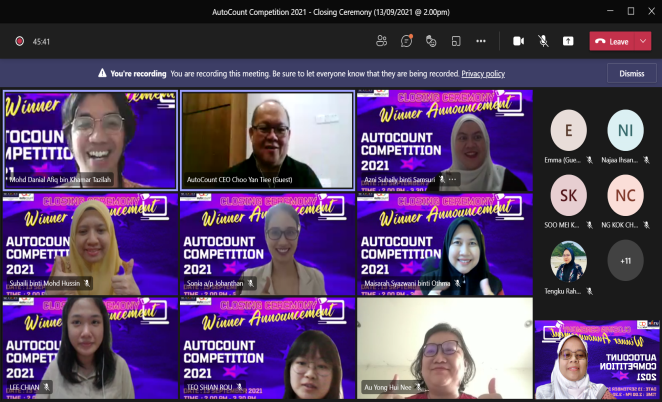Click muted mic icon beside Maisarah's name
Image resolution: width=662 pixels, height=402 pixels.
457,283
